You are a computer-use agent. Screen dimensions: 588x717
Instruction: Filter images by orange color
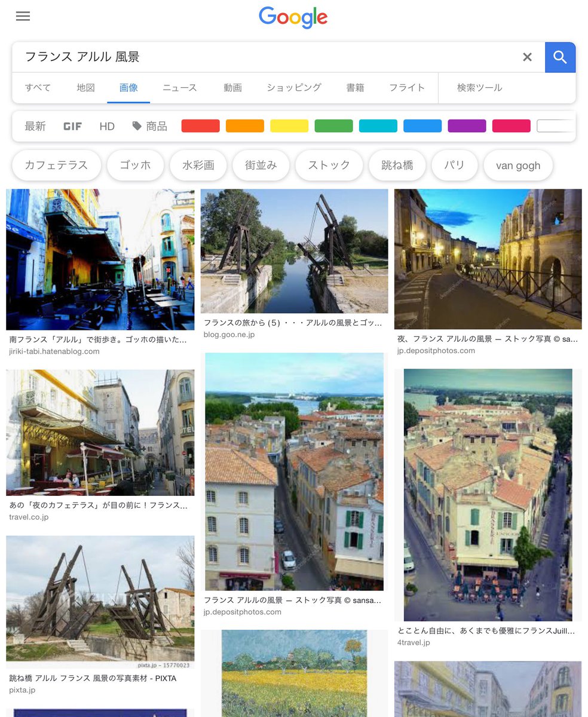(x=244, y=126)
